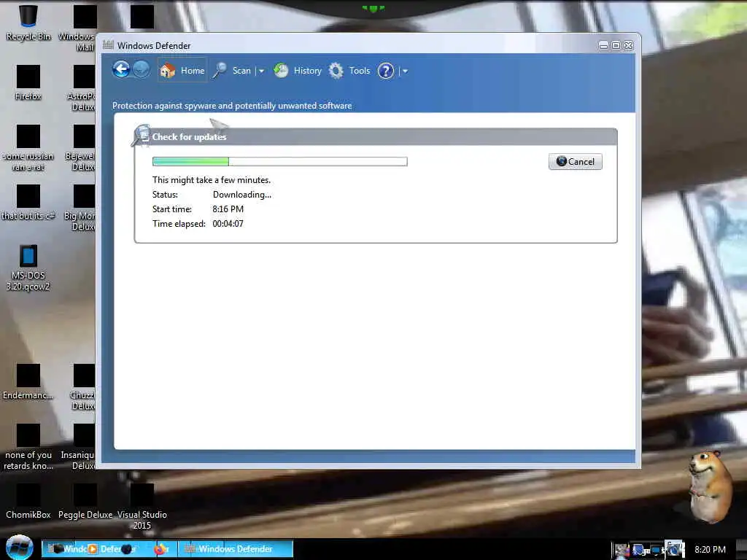Click the '8:16 PM' start time value
Viewport: 747px width, 560px height.
coord(228,209)
